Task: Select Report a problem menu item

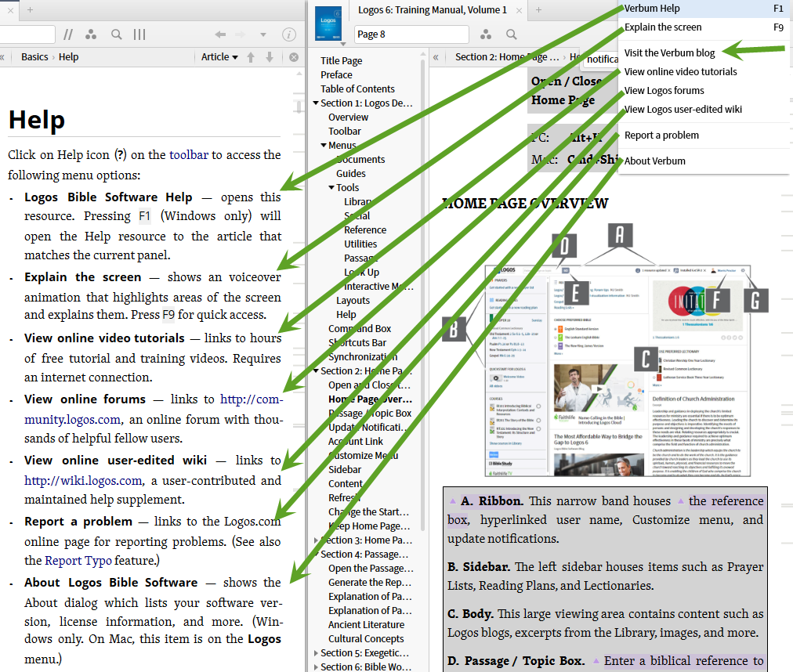Action: [x=661, y=135]
